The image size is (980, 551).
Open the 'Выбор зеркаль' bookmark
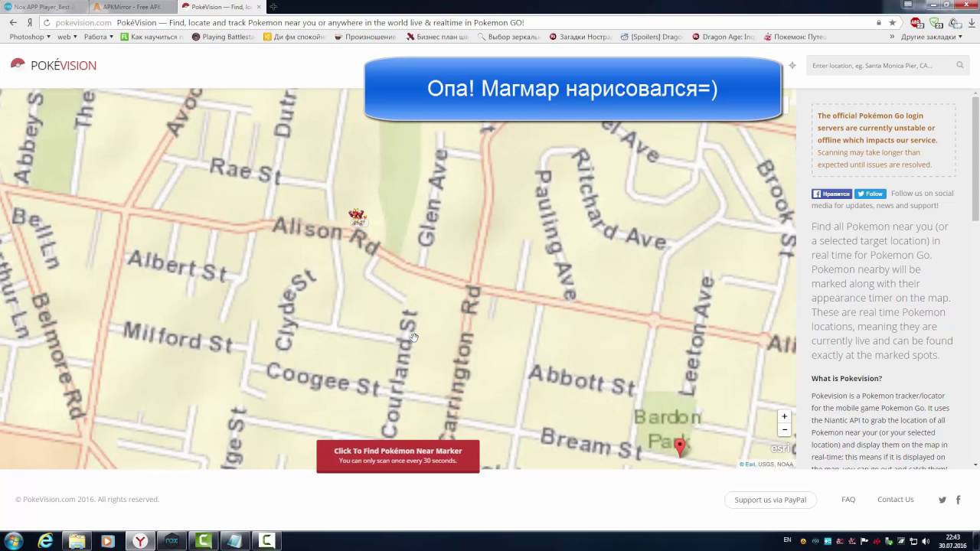point(508,37)
